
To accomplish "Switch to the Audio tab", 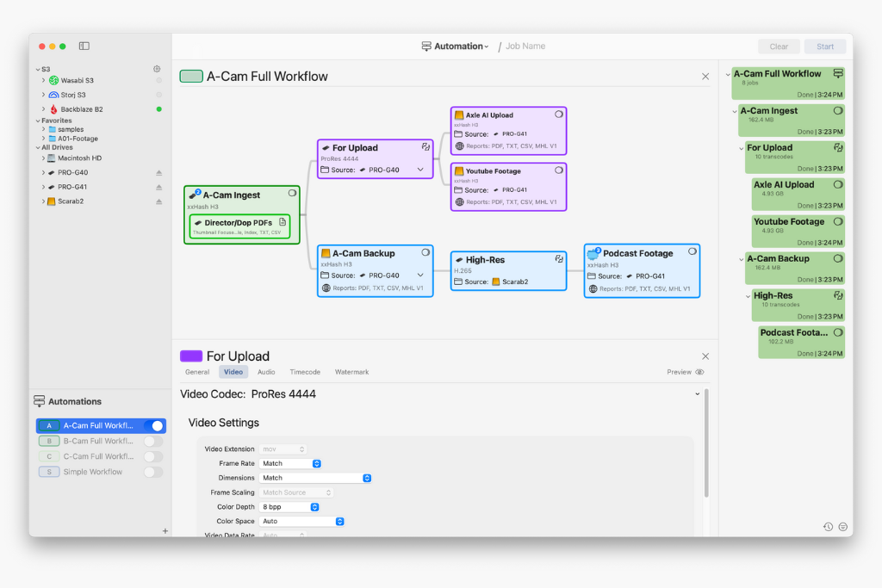I will pyautogui.click(x=266, y=372).
